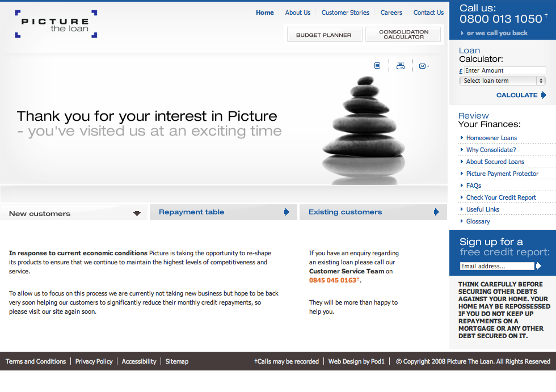The height and width of the screenshot is (392, 556).
Task: Click the down arrow on New customers tab
Action: (137, 213)
